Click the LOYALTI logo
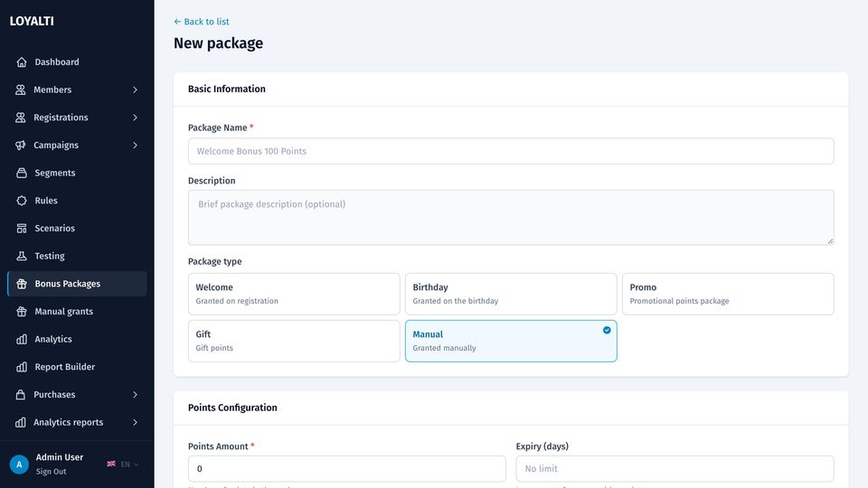 click(x=32, y=21)
